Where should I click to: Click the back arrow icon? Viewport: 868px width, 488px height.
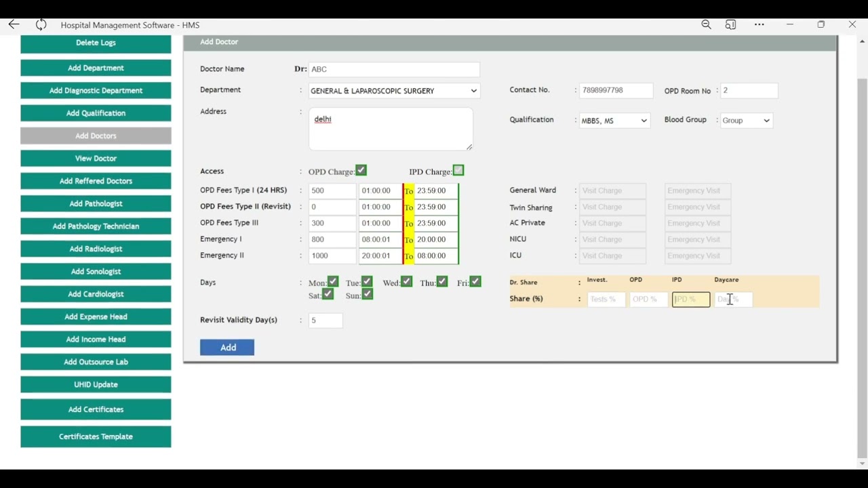pos(14,24)
